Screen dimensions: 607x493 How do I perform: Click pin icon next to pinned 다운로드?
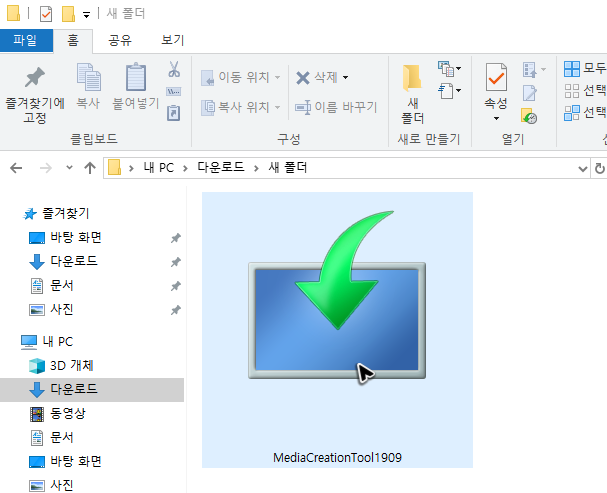pyautogui.click(x=176, y=262)
